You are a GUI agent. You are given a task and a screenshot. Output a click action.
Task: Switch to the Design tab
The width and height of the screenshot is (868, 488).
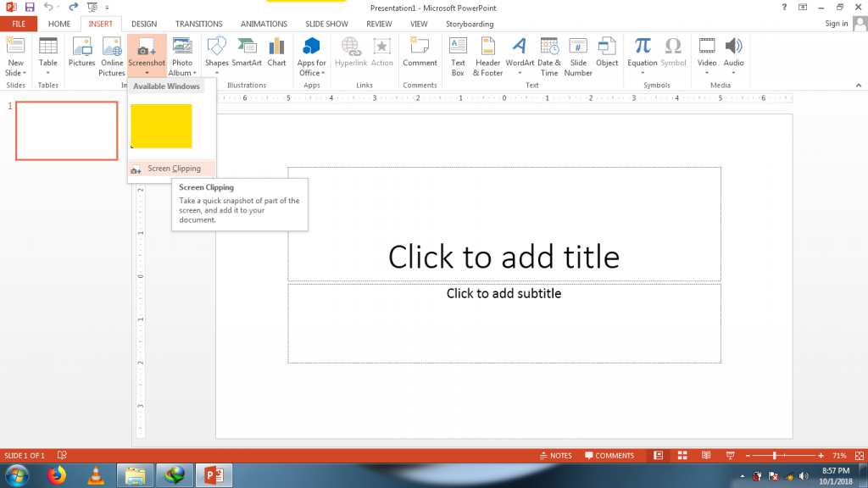pyautogui.click(x=144, y=25)
